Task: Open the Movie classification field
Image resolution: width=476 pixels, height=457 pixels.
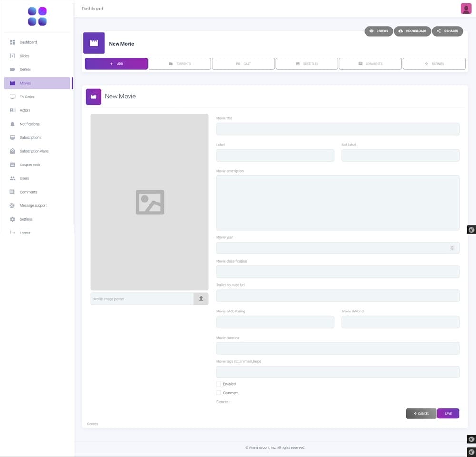Action: 337,272
